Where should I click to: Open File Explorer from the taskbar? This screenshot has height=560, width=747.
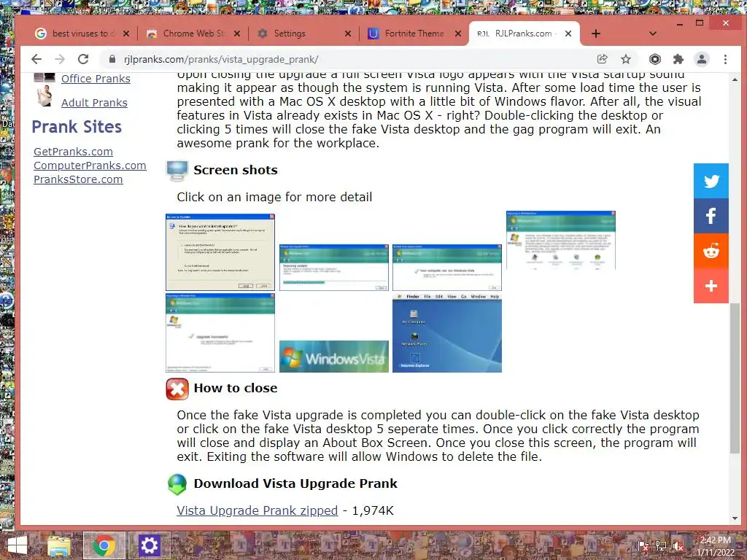point(58,545)
